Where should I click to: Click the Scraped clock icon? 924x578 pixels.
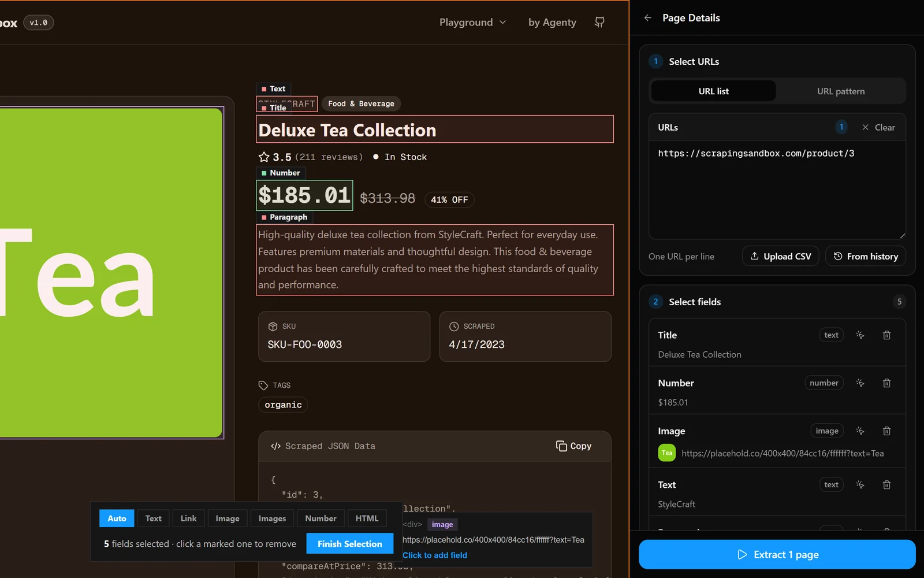pyautogui.click(x=454, y=327)
